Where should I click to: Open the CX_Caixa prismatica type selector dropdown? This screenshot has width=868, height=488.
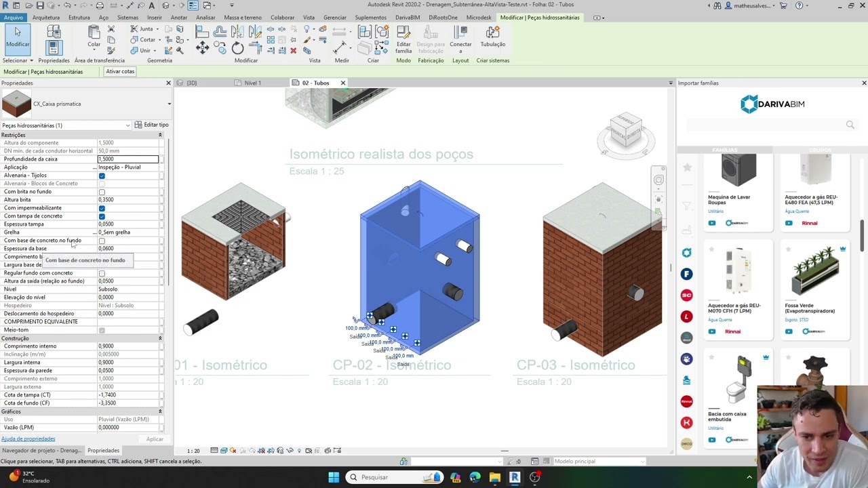coord(169,104)
